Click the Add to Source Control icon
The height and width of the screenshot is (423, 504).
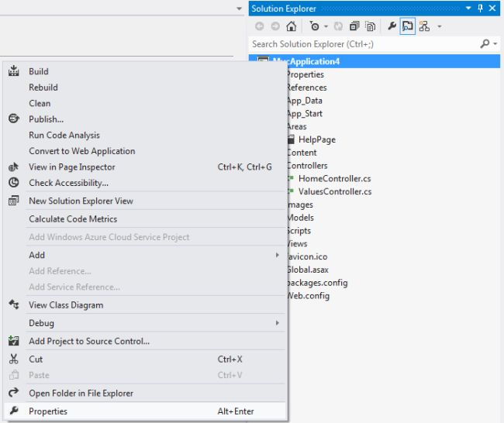[x=13, y=340]
